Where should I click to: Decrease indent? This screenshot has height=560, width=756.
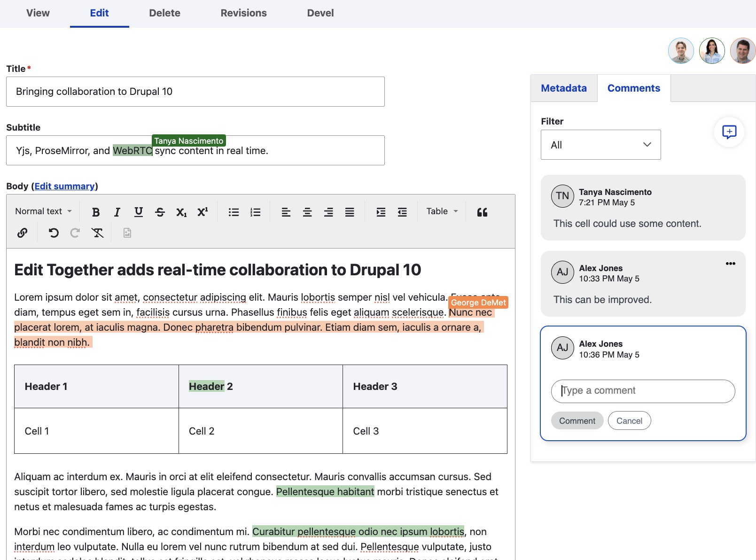(x=402, y=212)
